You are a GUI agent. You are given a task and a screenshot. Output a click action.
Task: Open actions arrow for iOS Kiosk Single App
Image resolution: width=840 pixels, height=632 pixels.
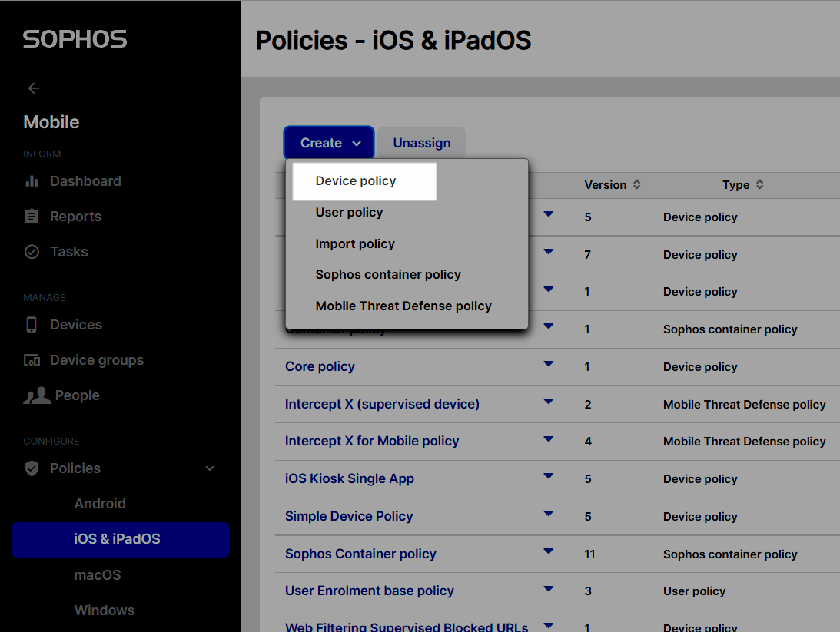point(549,476)
